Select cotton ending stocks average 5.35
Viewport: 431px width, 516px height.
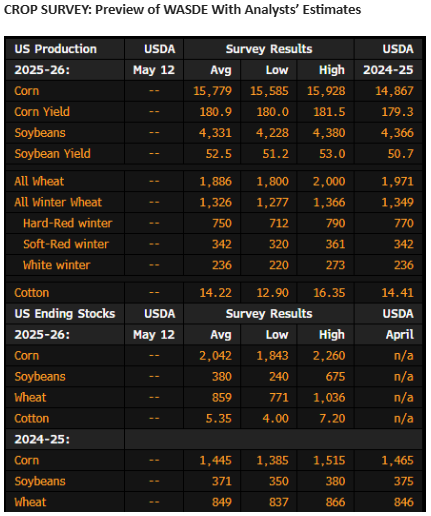219,418
